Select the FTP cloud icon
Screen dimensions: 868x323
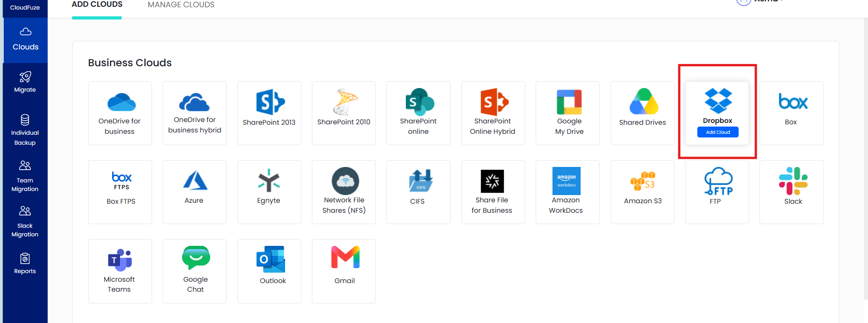pyautogui.click(x=718, y=181)
